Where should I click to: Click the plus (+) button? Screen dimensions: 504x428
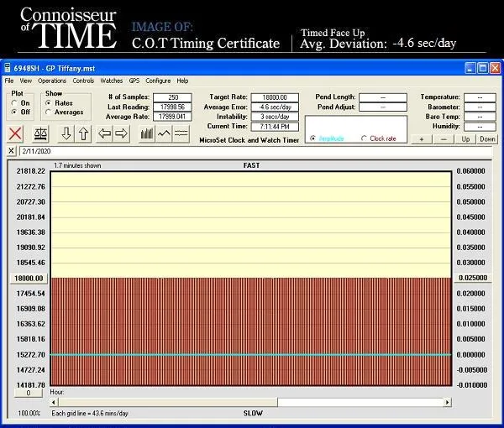pyautogui.click(x=422, y=139)
